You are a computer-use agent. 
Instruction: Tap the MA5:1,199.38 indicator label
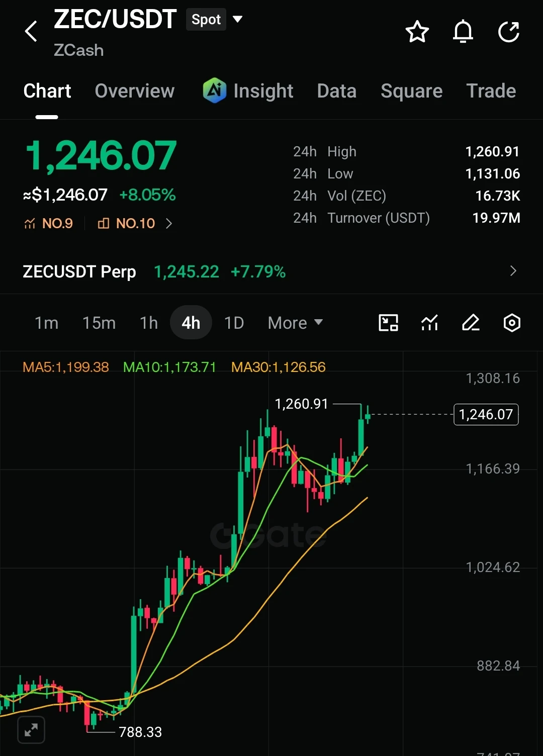[x=66, y=367]
